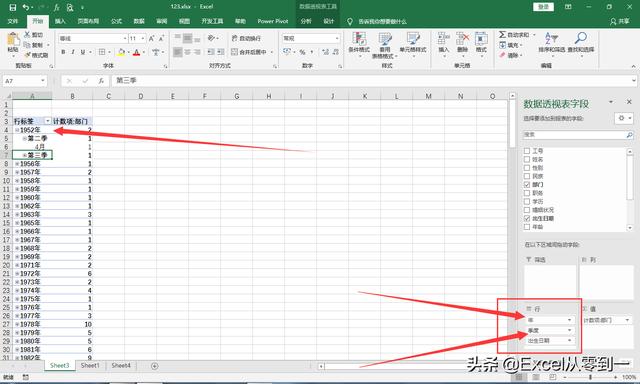Toggle bold formatting (B)

[63, 52]
